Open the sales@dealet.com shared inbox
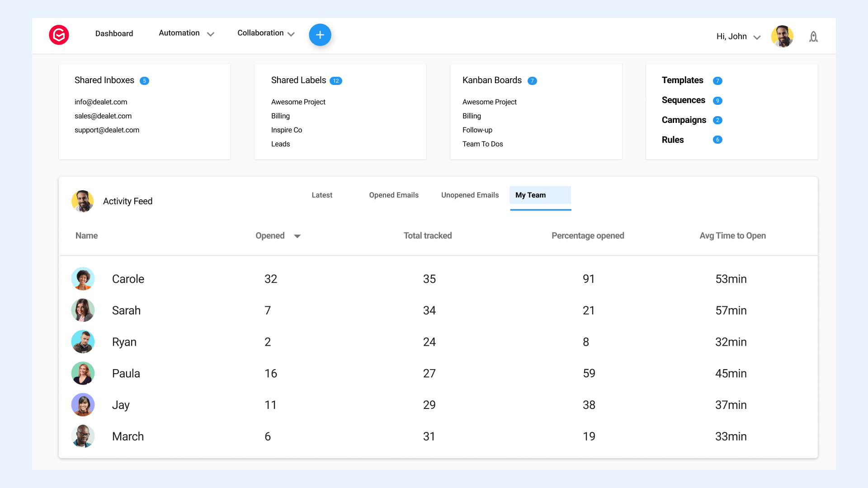868x488 pixels. (103, 116)
